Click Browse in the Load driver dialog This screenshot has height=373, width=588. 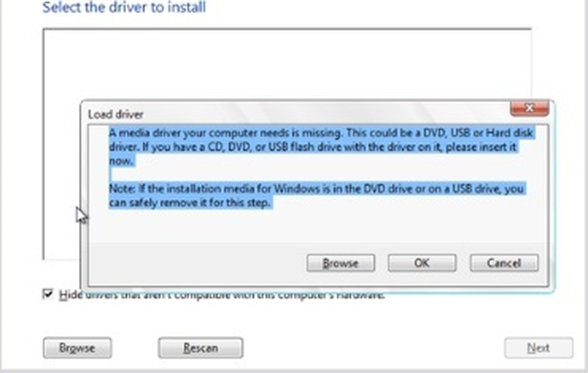340,263
